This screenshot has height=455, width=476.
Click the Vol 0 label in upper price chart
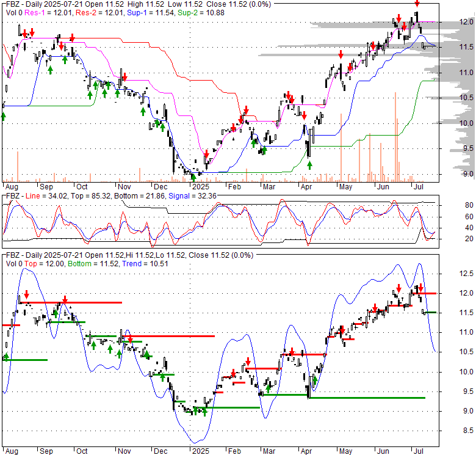[14, 13]
